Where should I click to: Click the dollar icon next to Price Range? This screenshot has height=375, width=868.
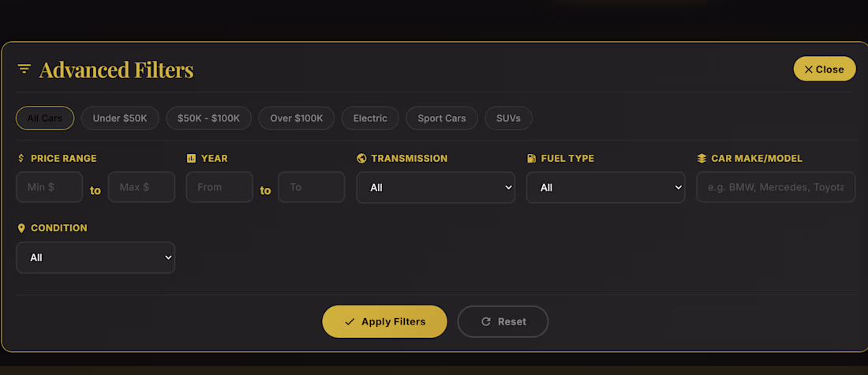(21, 158)
